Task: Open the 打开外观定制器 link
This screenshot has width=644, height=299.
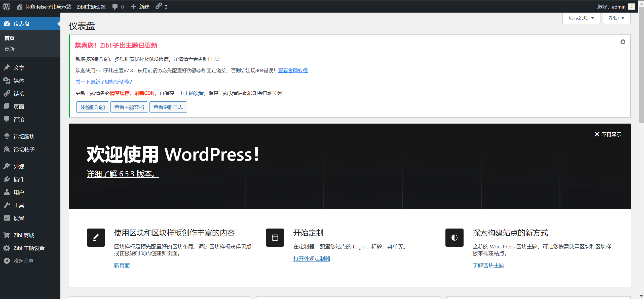Action: [312, 259]
